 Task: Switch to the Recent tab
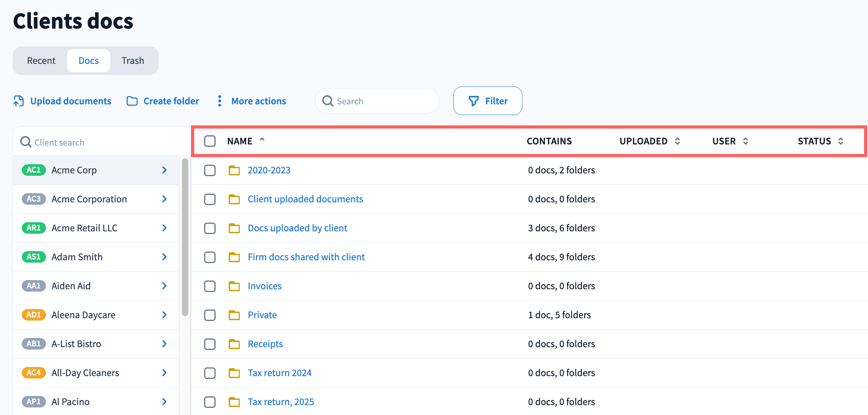point(41,61)
